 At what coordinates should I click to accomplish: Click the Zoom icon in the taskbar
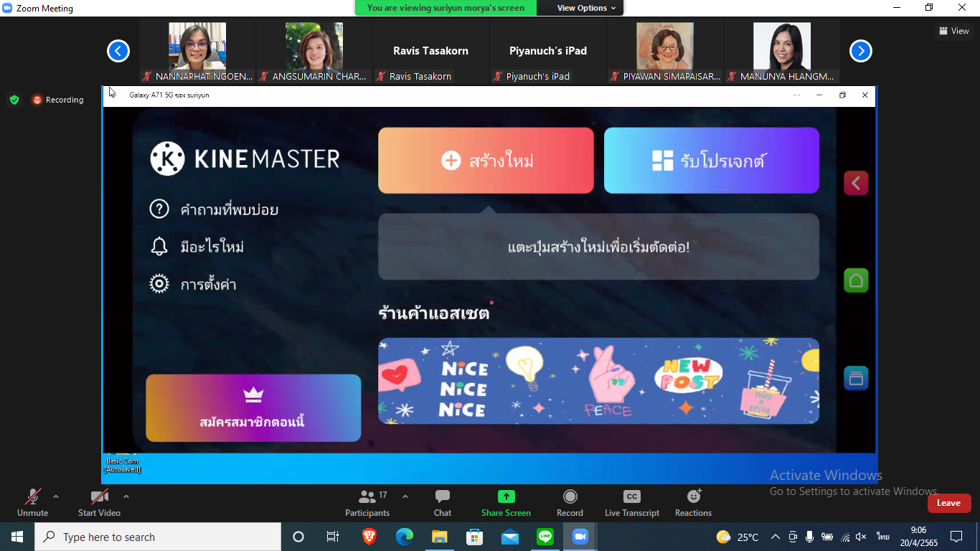580,537
